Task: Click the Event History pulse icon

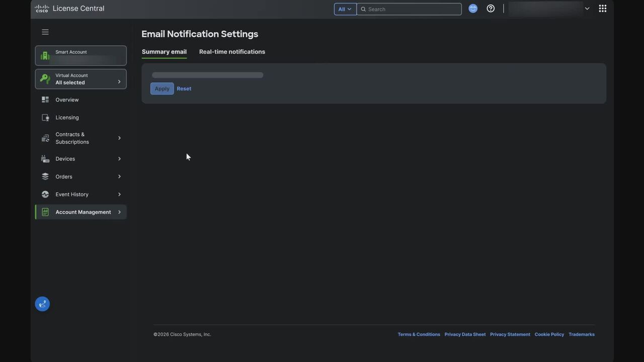Action: point(45,195)
